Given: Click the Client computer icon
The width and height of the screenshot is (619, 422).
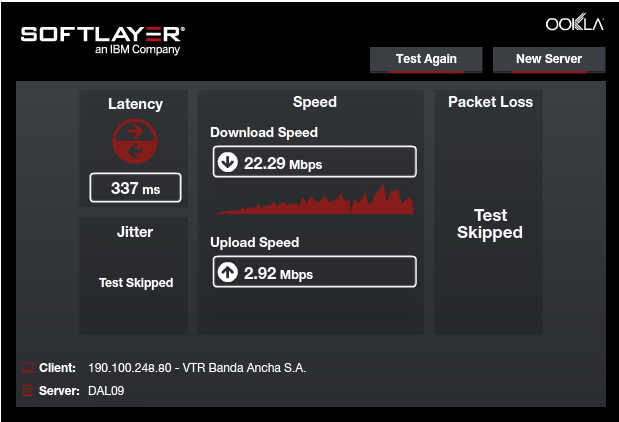Looking at the screenshot, I should point(27,368).
